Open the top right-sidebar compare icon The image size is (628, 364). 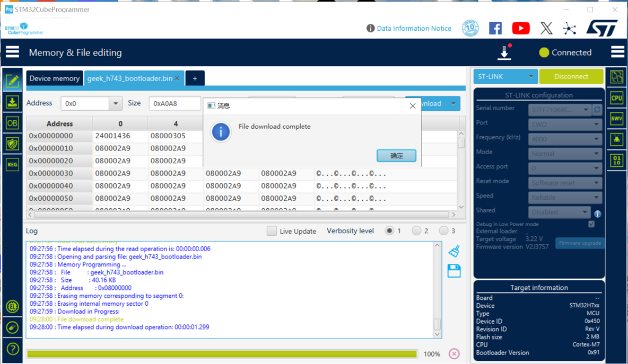coord(617,77)
